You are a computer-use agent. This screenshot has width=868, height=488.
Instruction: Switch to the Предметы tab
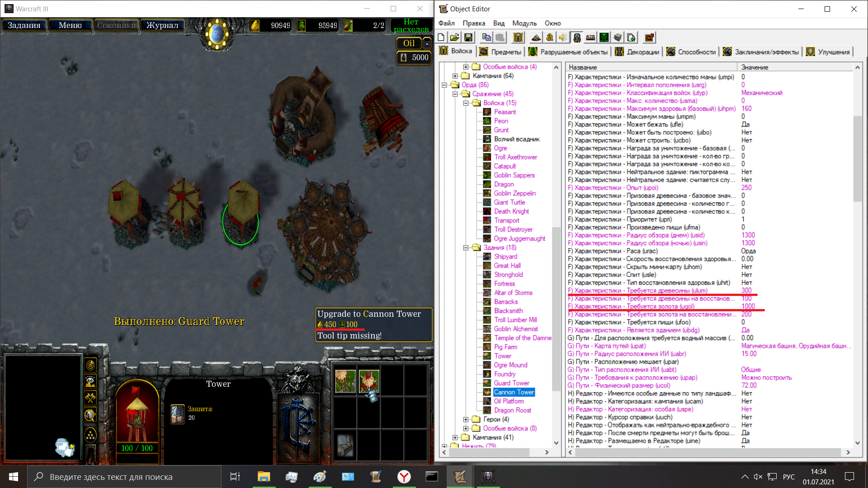point(500,52)
